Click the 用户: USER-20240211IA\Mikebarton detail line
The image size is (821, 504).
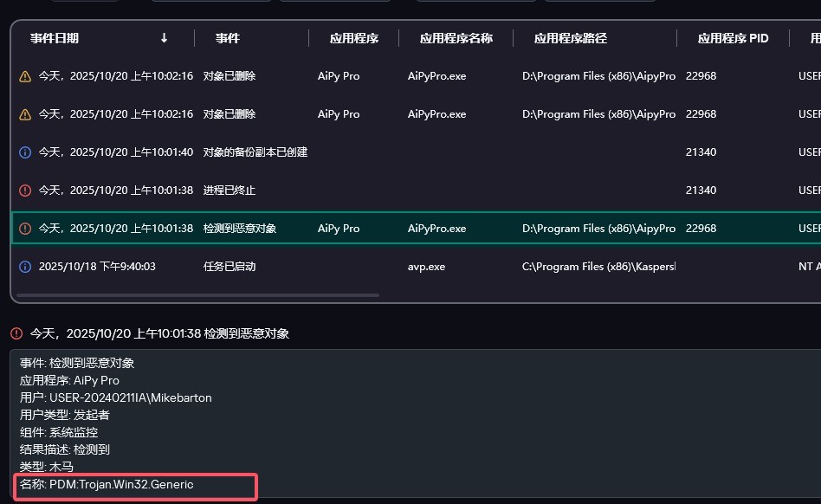click(x=116, y=397)
